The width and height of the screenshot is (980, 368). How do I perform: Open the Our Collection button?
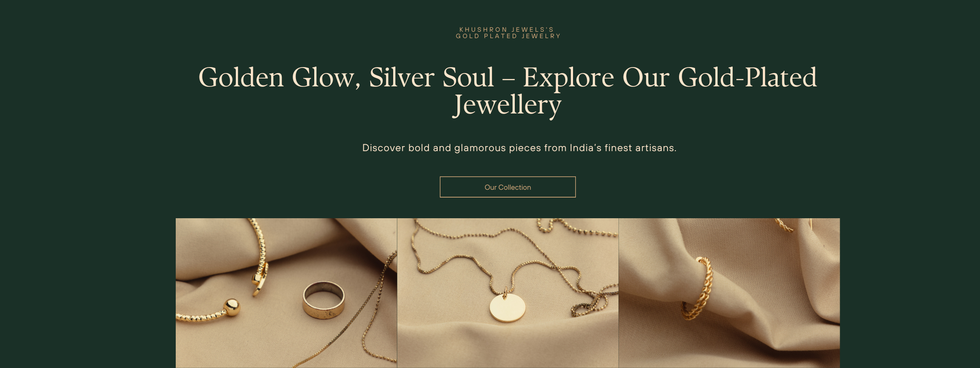pyautogui.click(x=507, y=187)
